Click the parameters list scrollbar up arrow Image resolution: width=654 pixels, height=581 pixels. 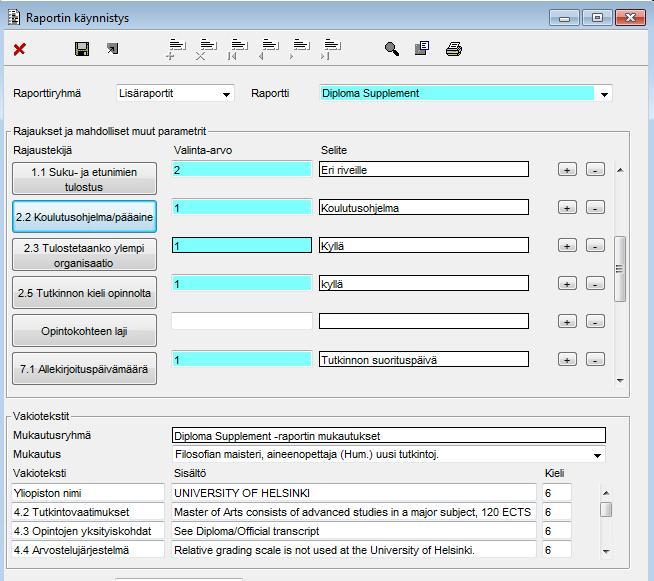[x=620, y=170]
